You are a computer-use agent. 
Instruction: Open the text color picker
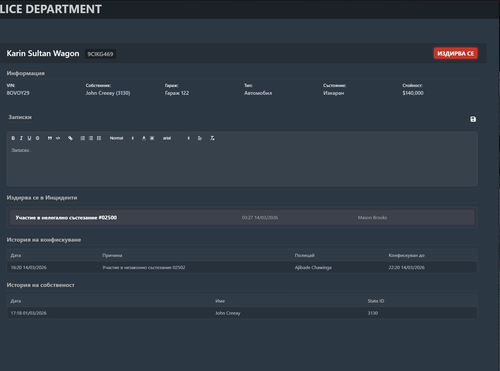[x=144, y=138]
